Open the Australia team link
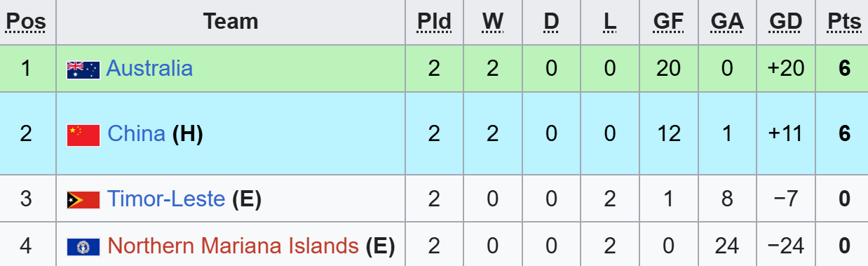 tap(149, 68)
